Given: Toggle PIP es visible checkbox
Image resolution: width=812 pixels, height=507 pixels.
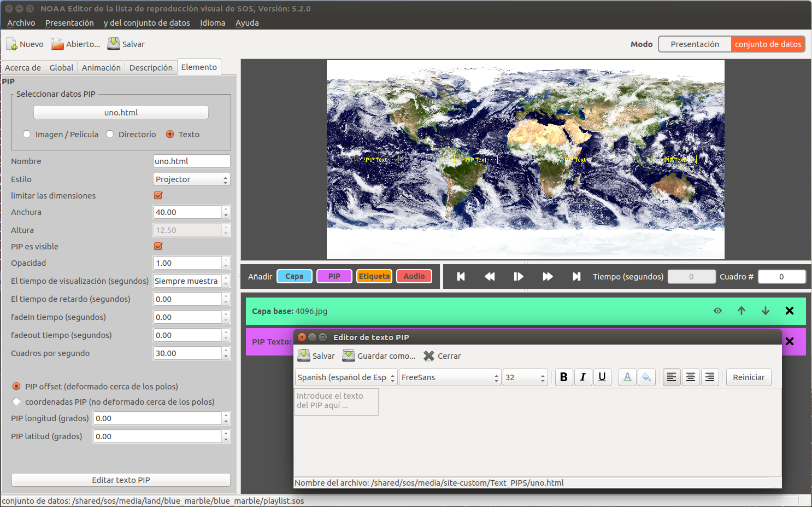Looking at the screenshot, I should pyautogui.click(x=158, y=246).
